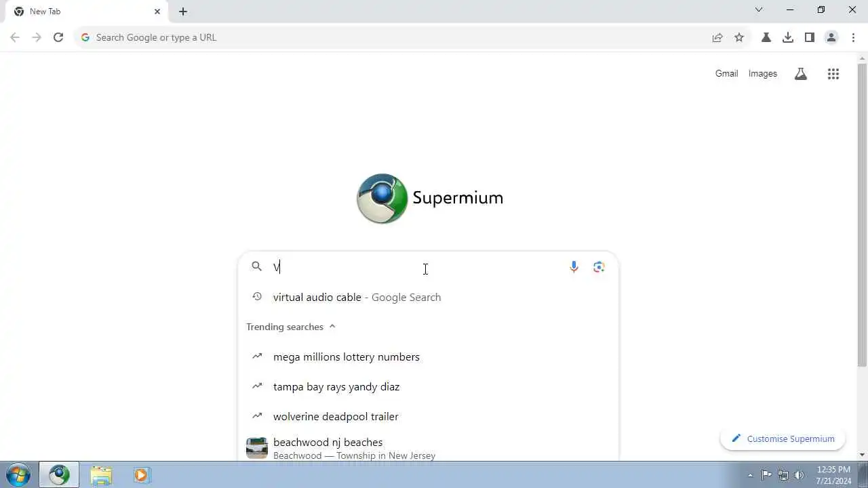Open the Gmail link

tap(726, 73)
